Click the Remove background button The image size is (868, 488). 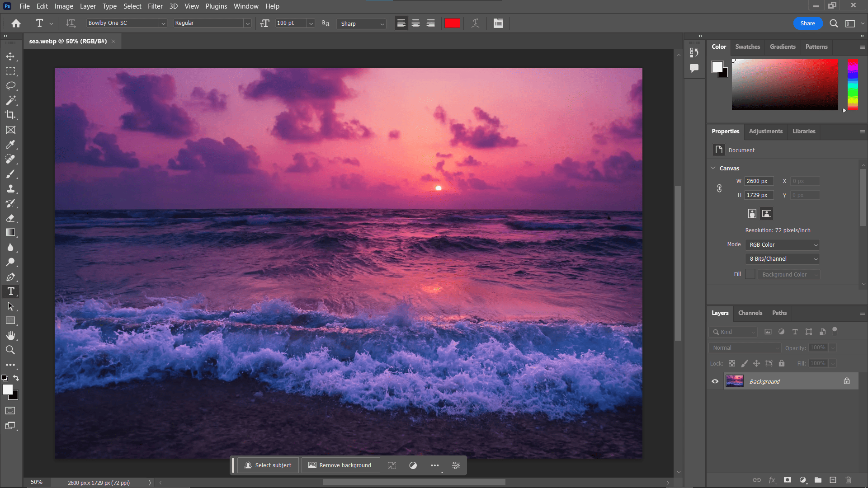click(340, 465)
